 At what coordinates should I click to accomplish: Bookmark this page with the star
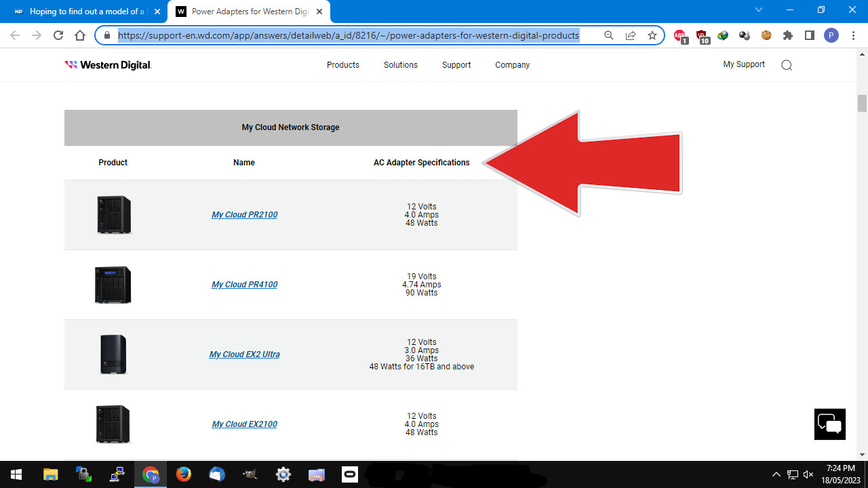pyautogui.click(x=652, y=35)
